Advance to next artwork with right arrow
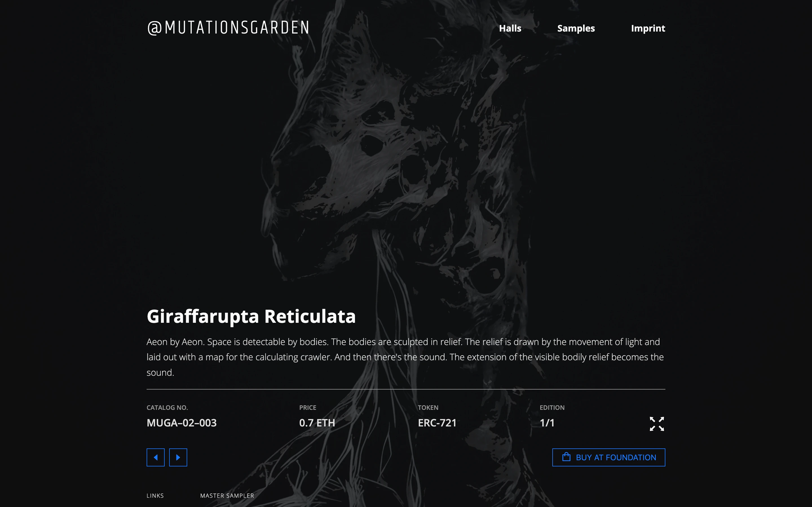812x507 pixels. (x=178, y=457)
